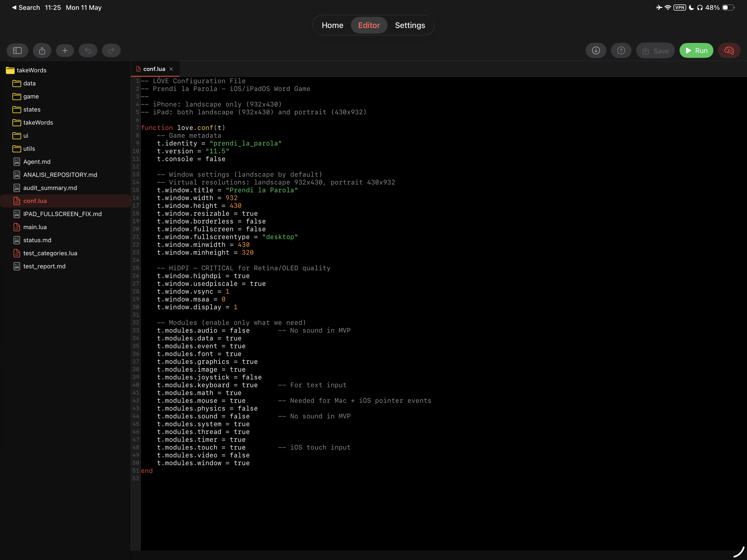This screenshot has width=747, height=560.
Task: Open main.lua file
Action: (x=35, y=227)
